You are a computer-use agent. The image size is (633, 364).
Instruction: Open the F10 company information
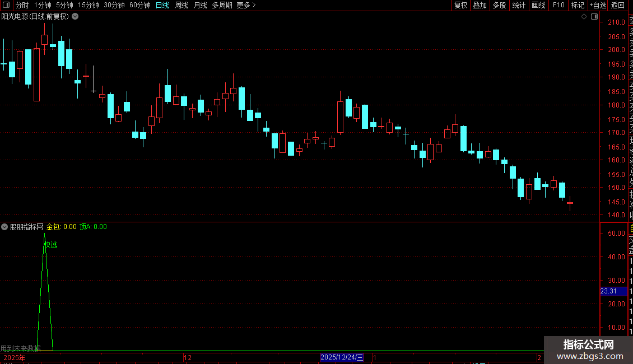(x=558, y=5)
